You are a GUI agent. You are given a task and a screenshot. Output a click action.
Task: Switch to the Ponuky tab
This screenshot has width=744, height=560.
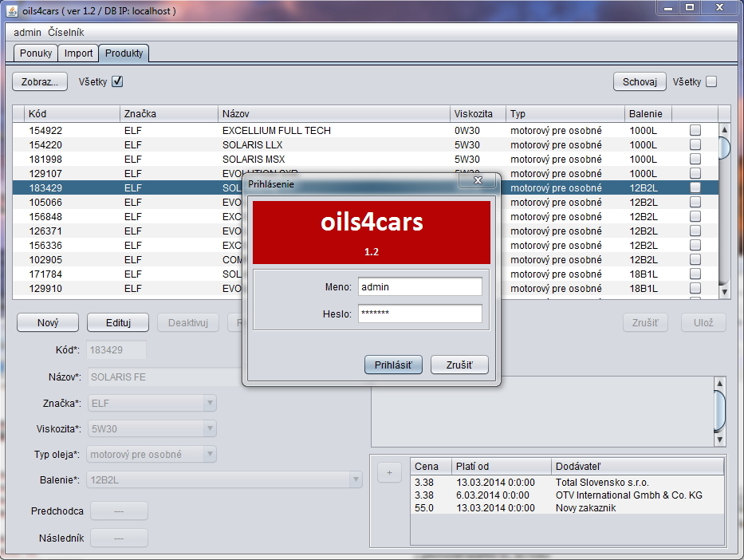(36, 53)
